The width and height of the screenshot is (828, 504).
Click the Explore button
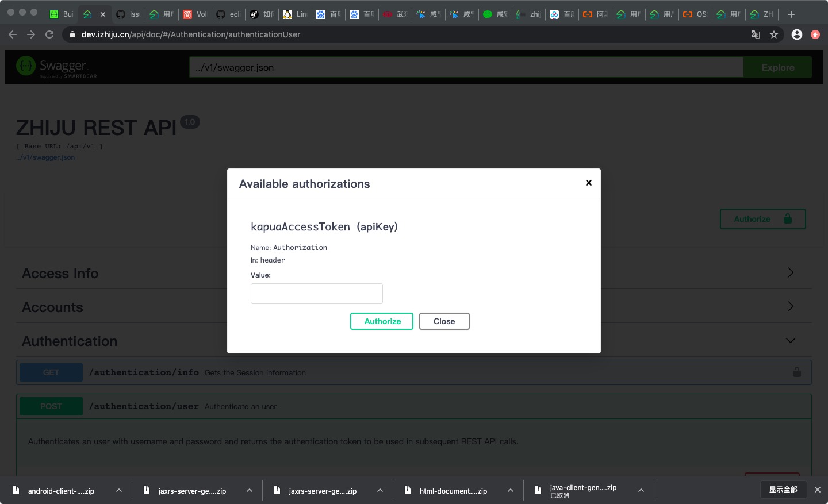click(x=777, y=67)
